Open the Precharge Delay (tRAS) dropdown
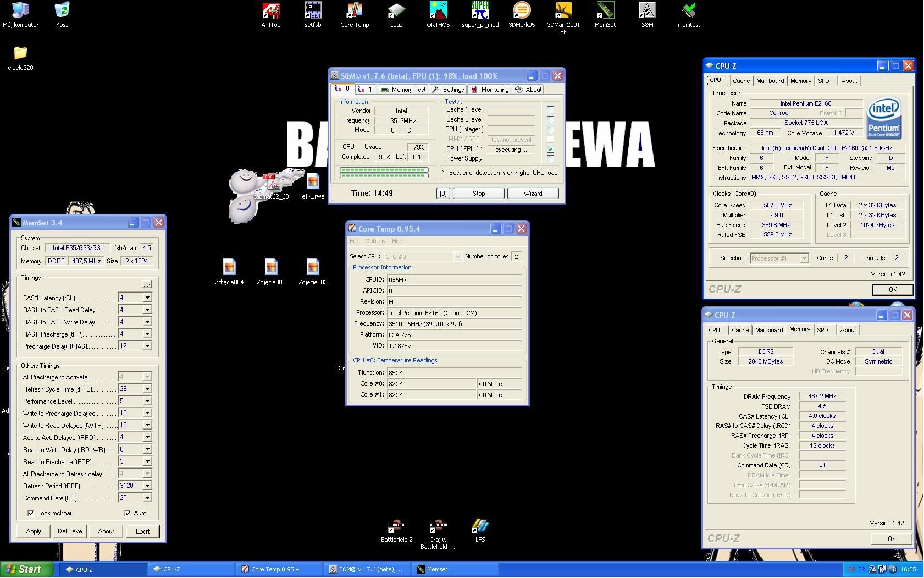 pyautogui.click(x=147, y=346)
